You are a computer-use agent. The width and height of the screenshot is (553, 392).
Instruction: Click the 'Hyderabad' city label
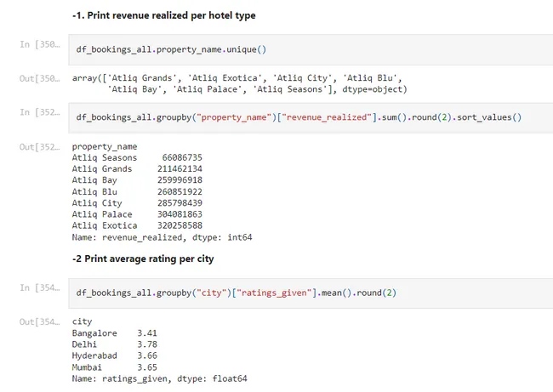94,355
